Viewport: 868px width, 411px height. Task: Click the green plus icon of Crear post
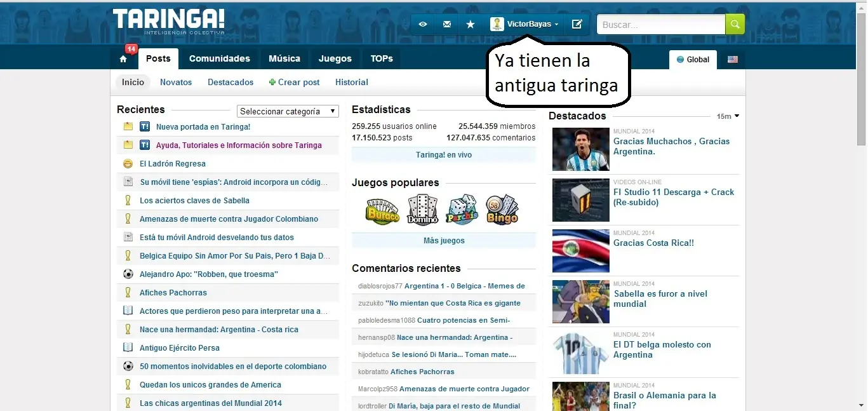click(x=272, y=82)
